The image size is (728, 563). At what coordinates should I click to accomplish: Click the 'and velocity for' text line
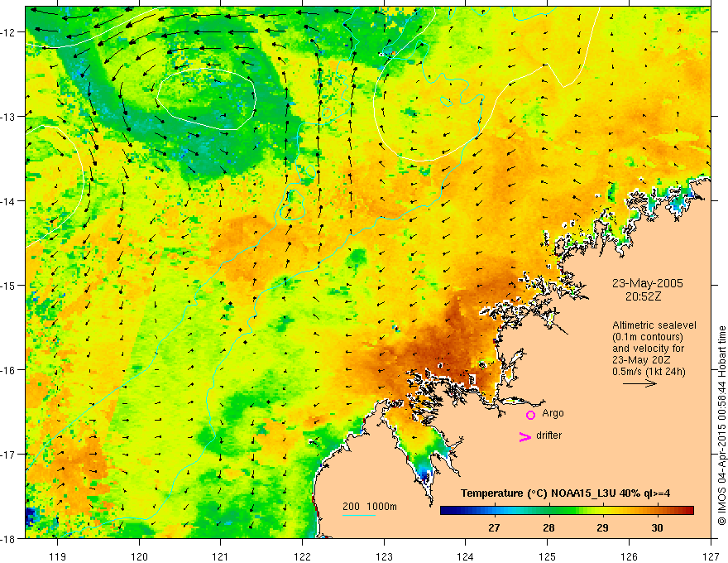648,349
